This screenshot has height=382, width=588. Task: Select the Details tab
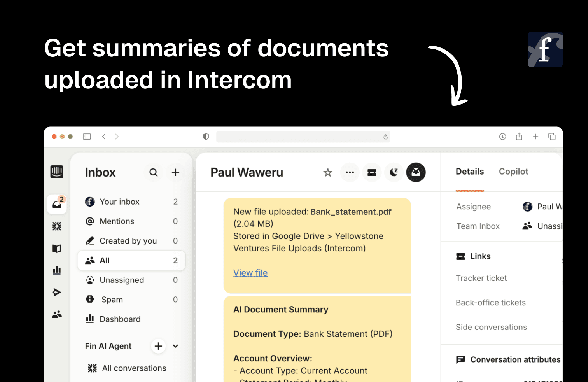coord(470,172)
